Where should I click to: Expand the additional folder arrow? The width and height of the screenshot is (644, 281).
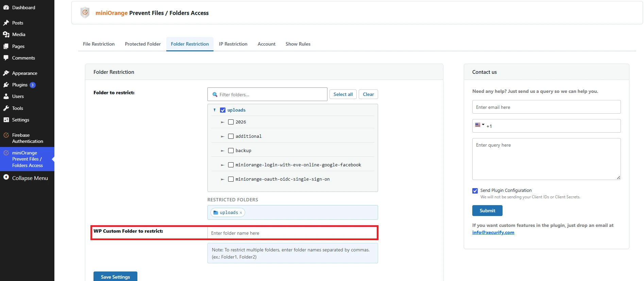pyautogui.click(x=223, y=136)
